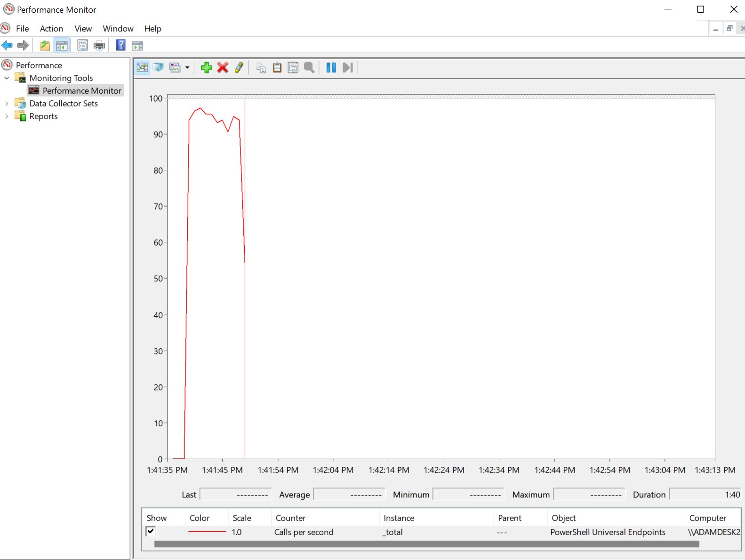The height and width of the screenshot is (560, 745).
Task: Delete selected counter with red X icon
Action: [x=223, y=68]
